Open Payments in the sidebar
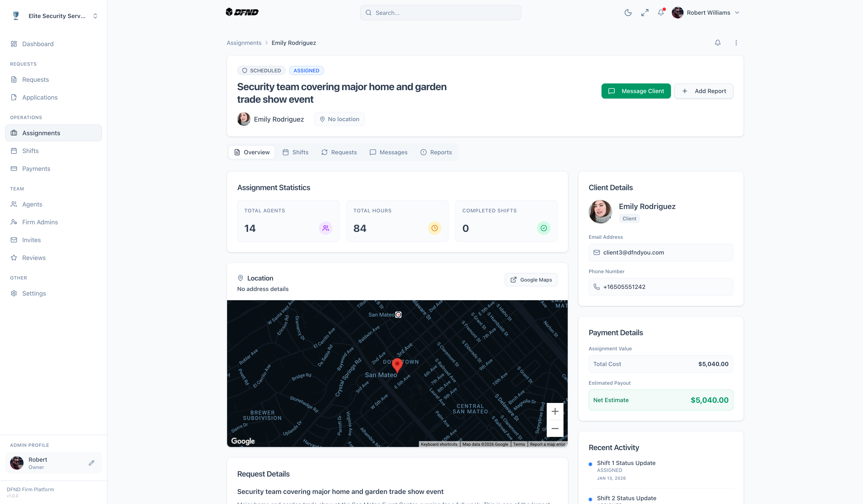 coord(36,169)
